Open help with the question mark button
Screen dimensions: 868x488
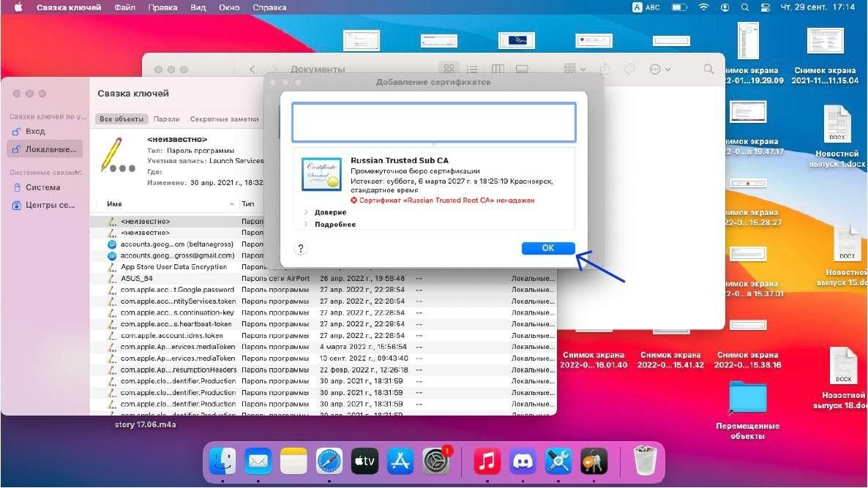[301, 249]
